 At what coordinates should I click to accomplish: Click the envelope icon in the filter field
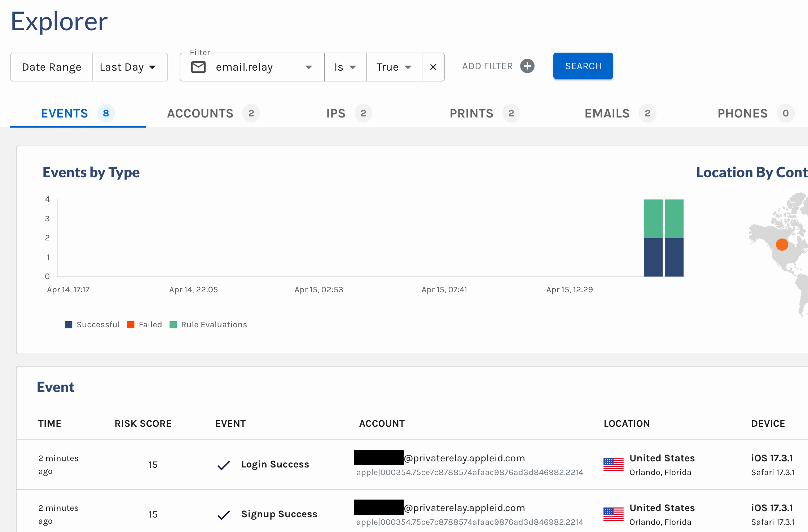[x=198, y=67]
